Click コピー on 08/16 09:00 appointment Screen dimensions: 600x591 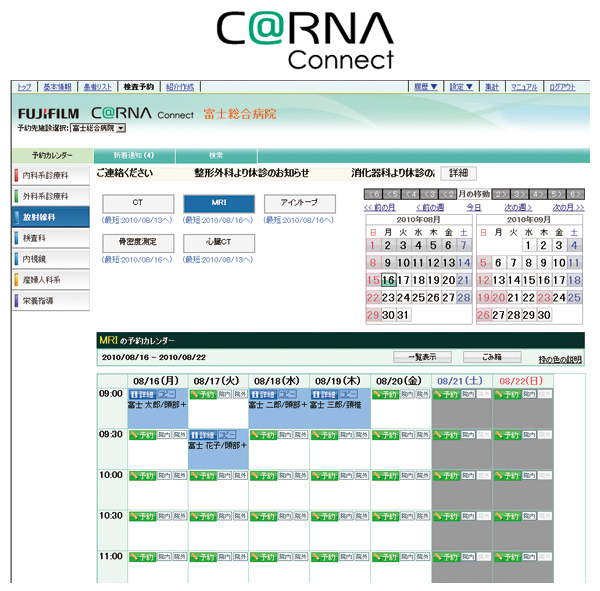tap(166, 394)
